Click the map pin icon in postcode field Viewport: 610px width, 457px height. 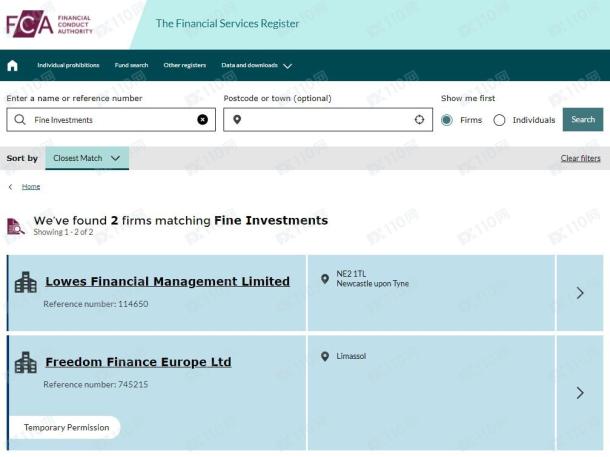237,119
